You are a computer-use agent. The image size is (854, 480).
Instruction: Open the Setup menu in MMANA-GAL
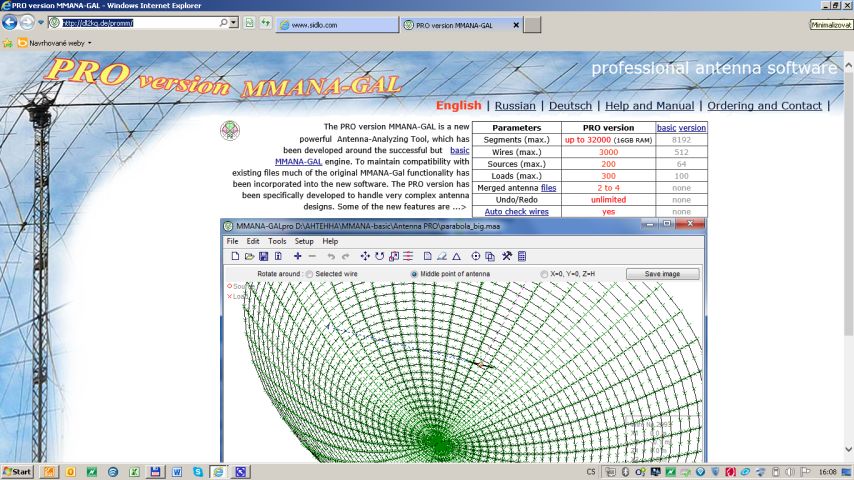point(303,241)
